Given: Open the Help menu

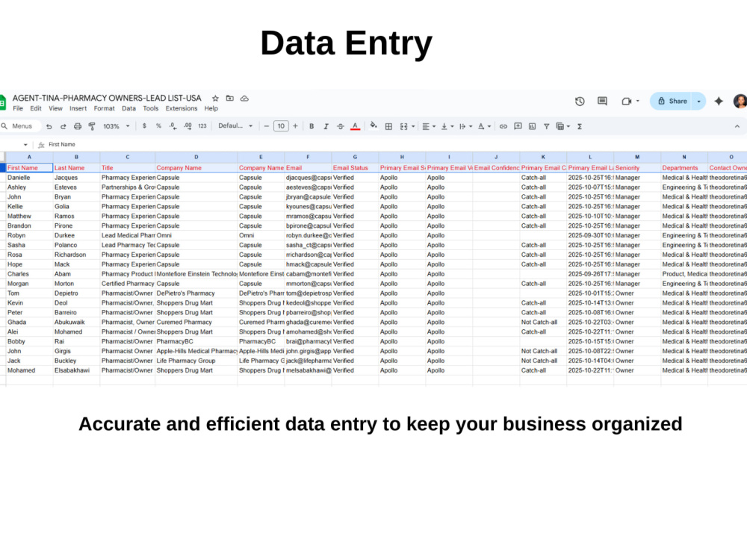Looking at the screenshot, I should point(211,108).
